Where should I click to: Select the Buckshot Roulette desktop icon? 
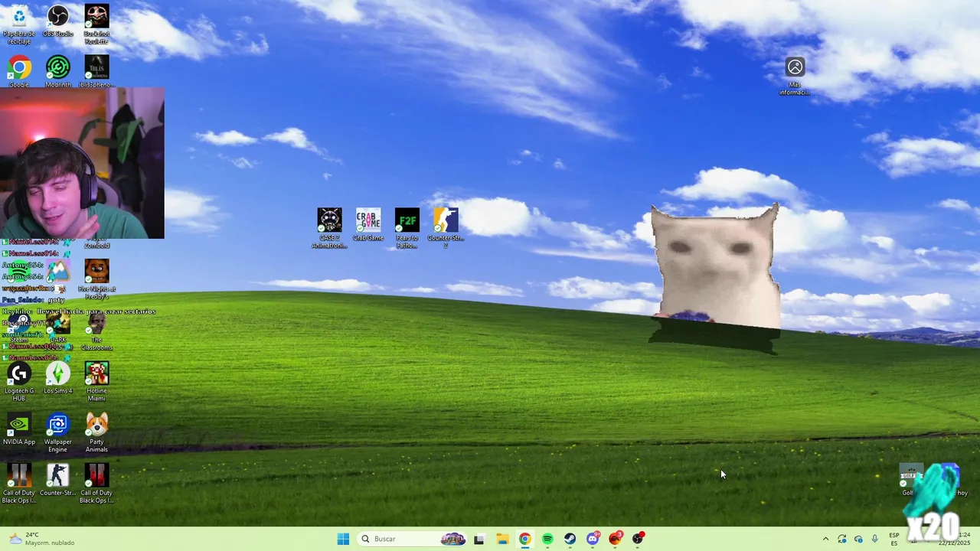pos(96,24)
